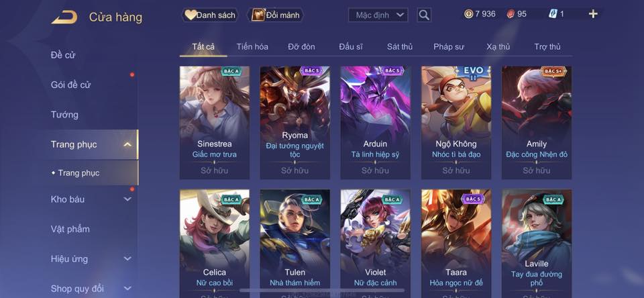The height and width of the screenshot is (298, 644).
Task: Select the Tiến hóa tab
Action: point(252,47)
